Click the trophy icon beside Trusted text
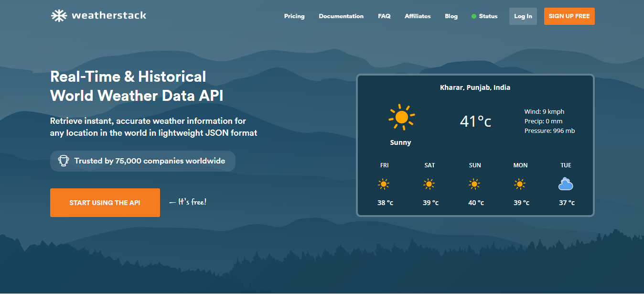644x294 pixels. (x=64, y=161)
